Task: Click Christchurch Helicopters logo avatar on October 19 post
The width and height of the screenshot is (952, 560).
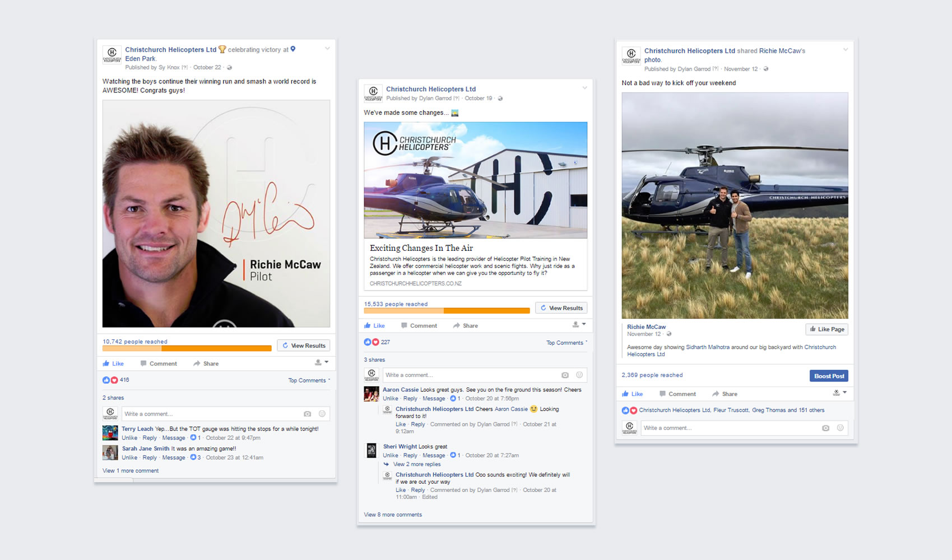Action: coord(373,94)
